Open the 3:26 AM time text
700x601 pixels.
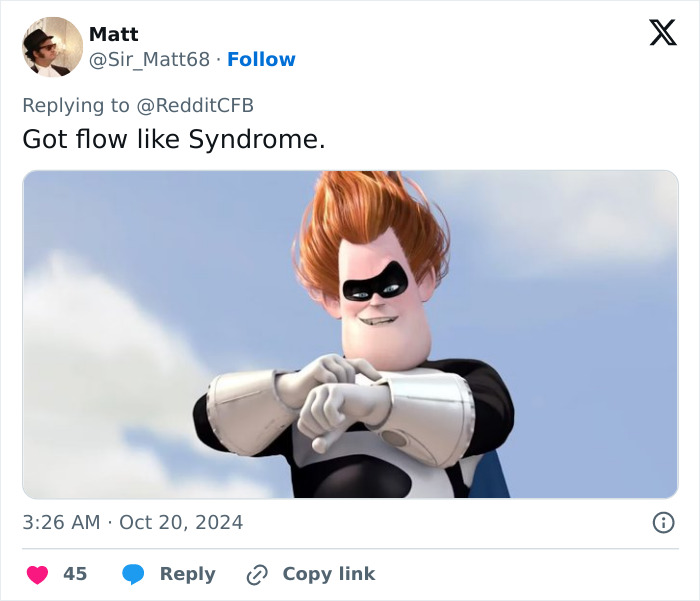click(59, 522)
